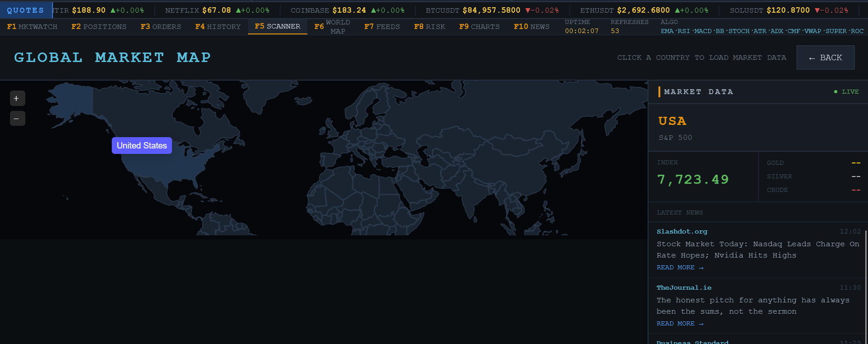
Task: Open READ MORE for Slashdot.org story
Action: (x=680, y=268)
